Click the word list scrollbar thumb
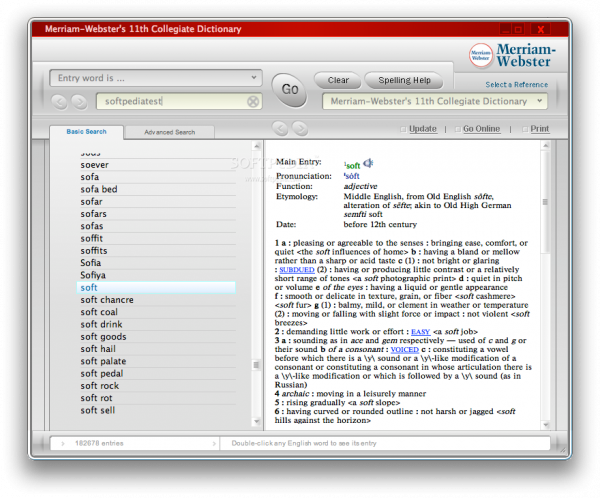 [x=256, y=365]
